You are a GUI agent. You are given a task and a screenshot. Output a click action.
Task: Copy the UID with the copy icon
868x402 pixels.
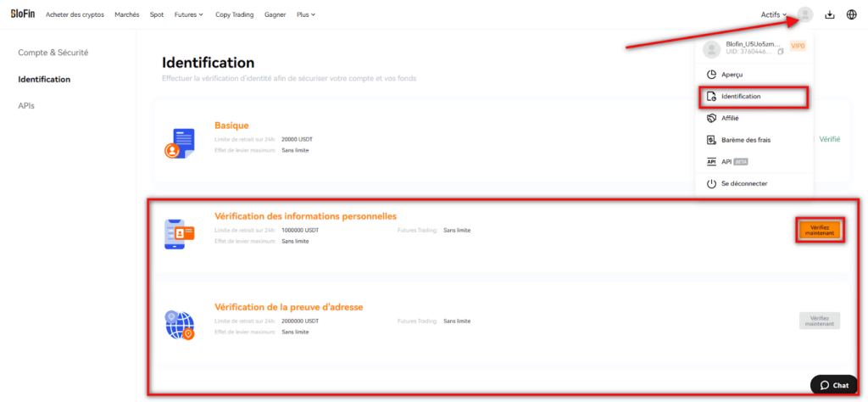[780, 52]
